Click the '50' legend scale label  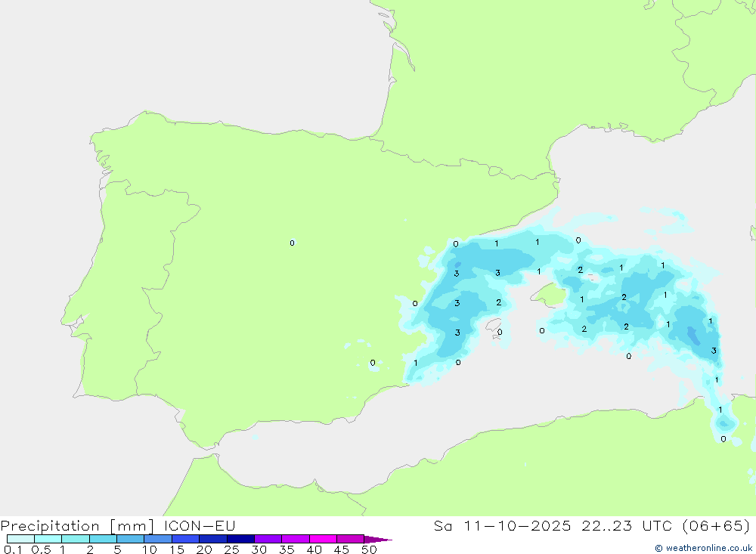coord(369,549)
